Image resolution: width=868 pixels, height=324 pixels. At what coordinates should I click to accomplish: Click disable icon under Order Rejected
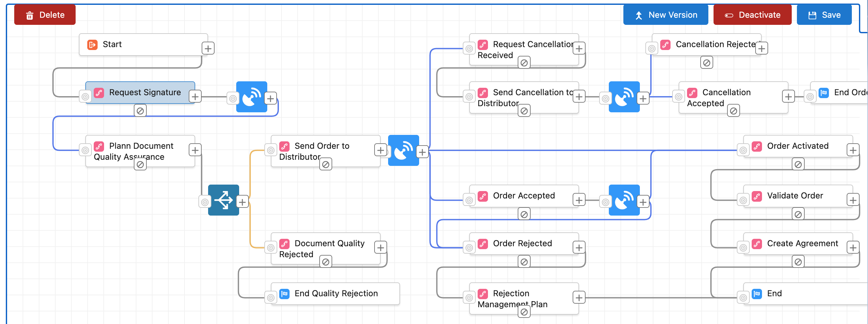click(524, 262)
